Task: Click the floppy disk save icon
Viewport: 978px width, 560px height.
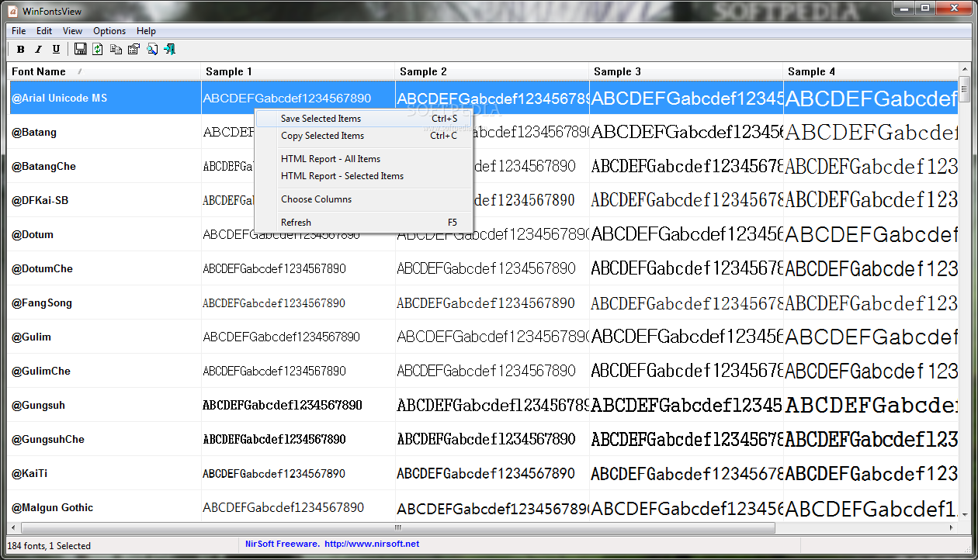Action: click(x=81, y=50)
